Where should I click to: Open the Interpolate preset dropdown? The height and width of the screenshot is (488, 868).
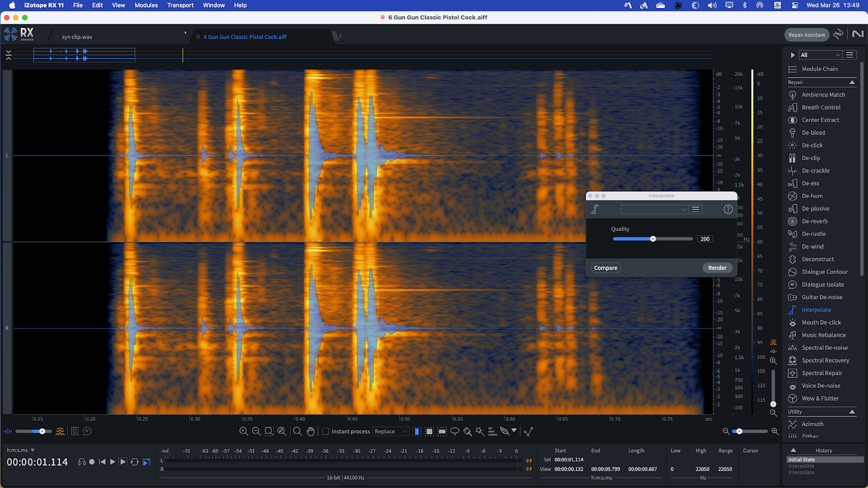654,209
